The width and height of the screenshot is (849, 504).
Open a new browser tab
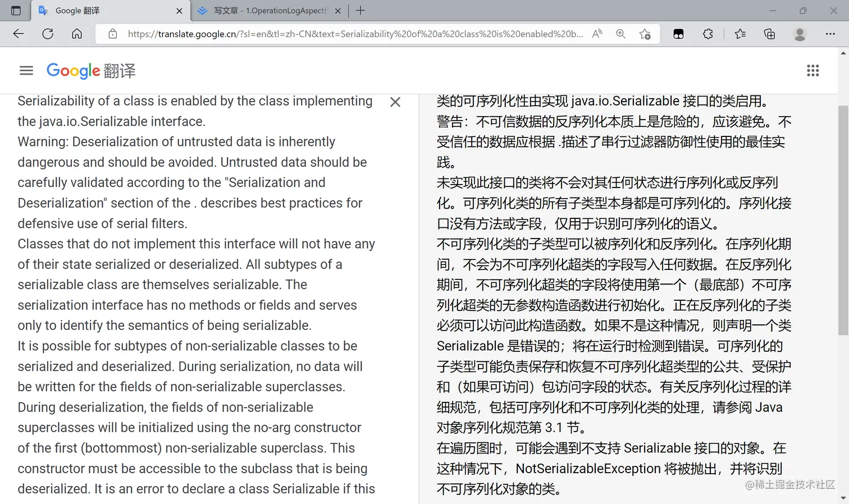(360, 11)
